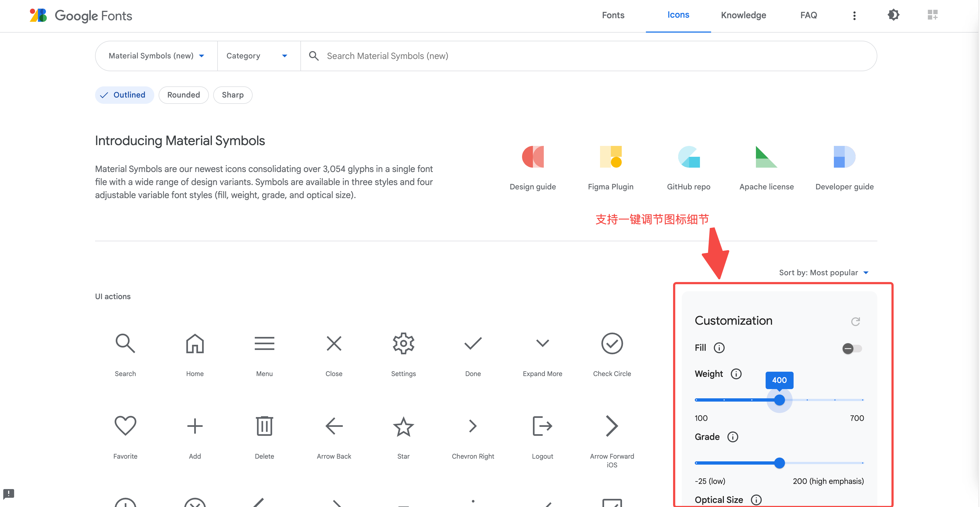Select the Outlined style chip
The width and height of the screenshot is (980, 507).
[124, 95]
